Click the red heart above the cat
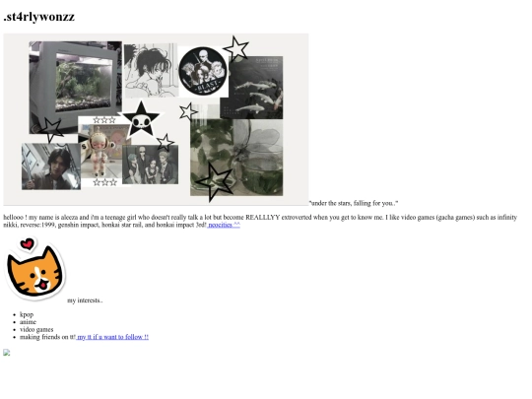Viewport: 532px width, 399px height. 28,243
